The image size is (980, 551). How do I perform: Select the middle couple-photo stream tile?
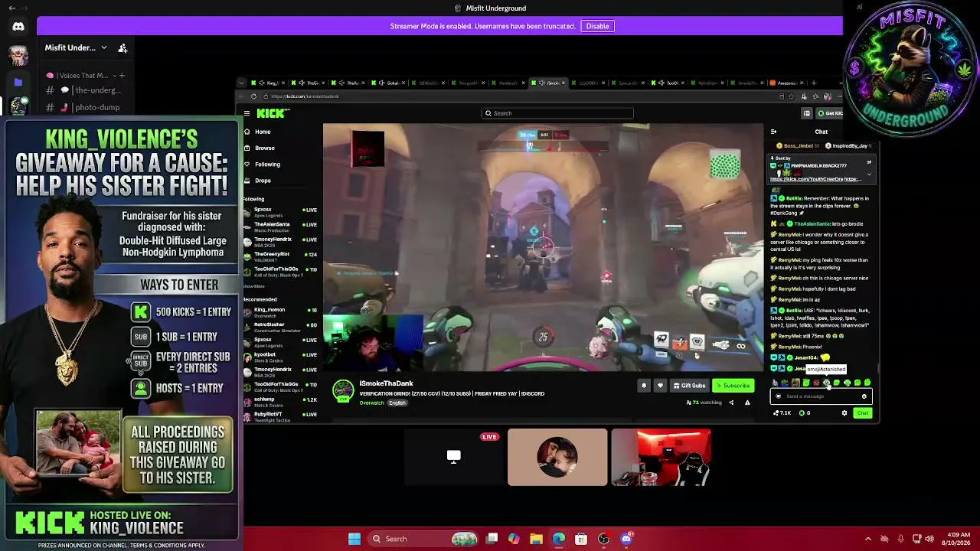coord(557,457)
